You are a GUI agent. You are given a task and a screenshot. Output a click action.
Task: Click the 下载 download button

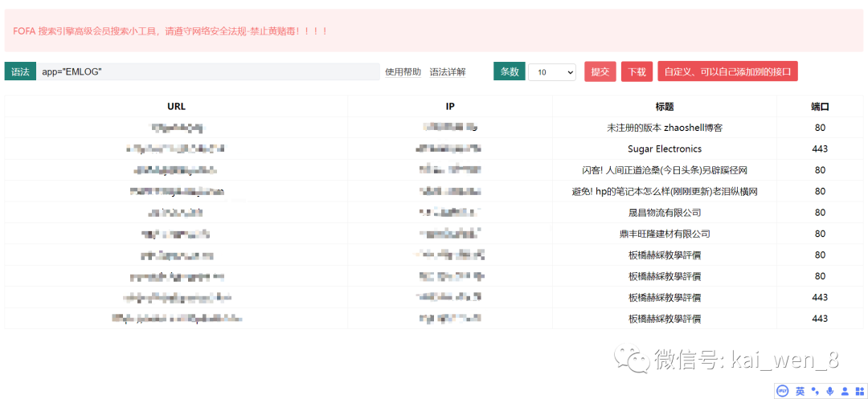[x=637, y=71]
